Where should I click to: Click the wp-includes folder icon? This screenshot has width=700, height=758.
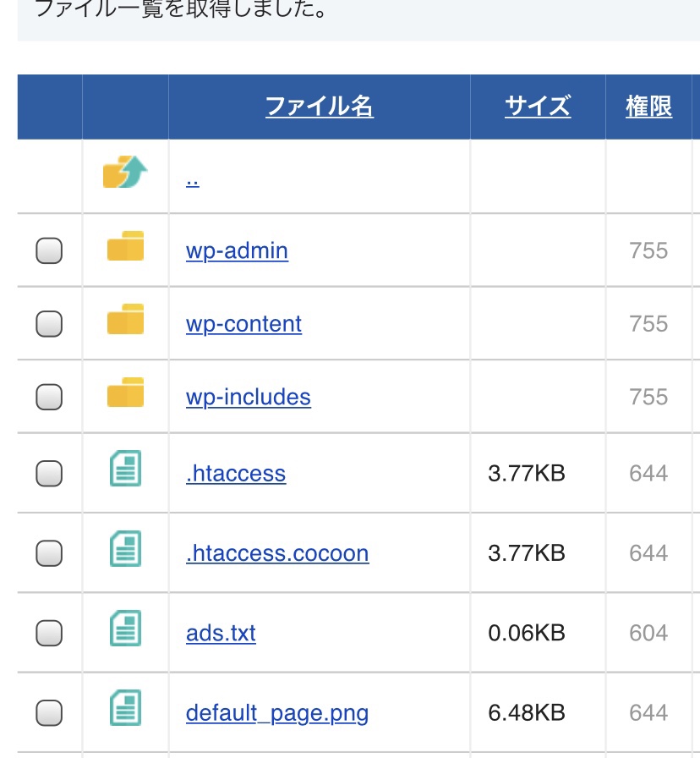coord(126,392)
